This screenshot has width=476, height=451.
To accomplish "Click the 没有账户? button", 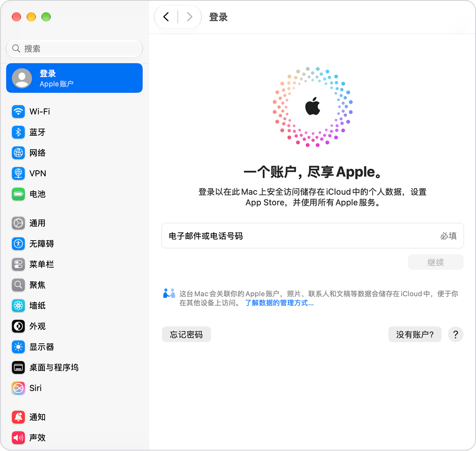I will (415, 335).
